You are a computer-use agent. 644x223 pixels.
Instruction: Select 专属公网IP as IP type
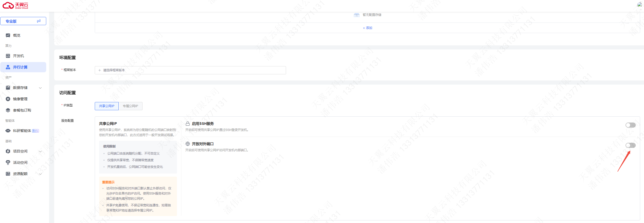130,106
